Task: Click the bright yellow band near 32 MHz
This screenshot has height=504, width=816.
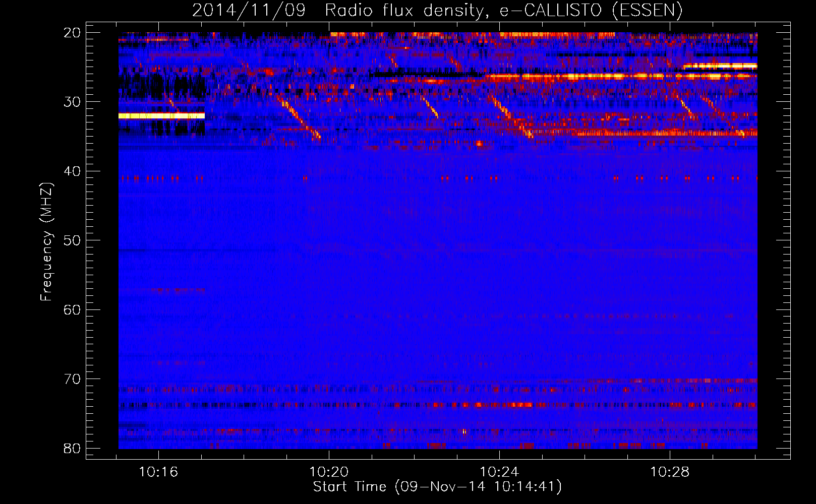Action: (x=161, y=116)
